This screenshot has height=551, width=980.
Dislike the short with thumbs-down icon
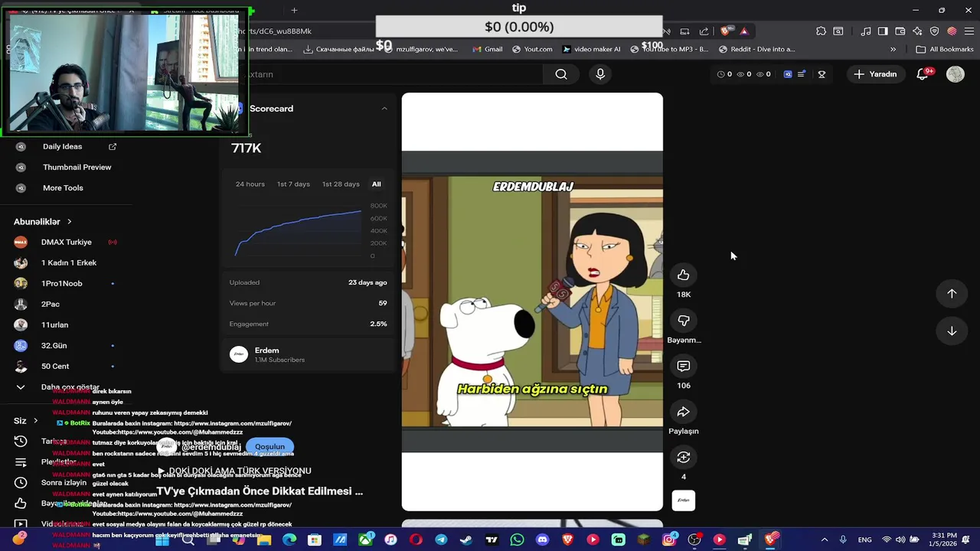tap(684, 321)
